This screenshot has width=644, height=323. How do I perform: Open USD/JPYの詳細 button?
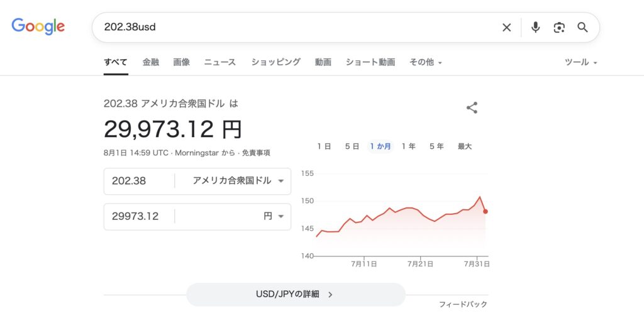tap(296, 294)
